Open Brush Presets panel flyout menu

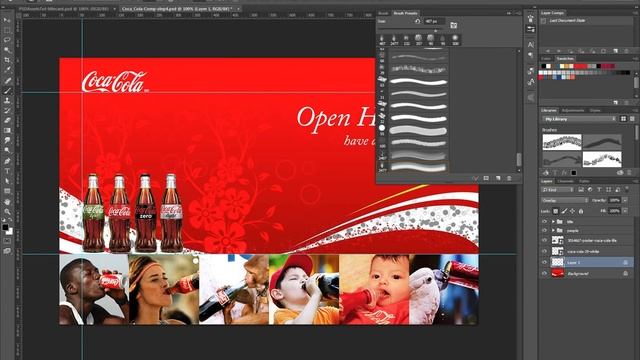click(x=518, y=13)
